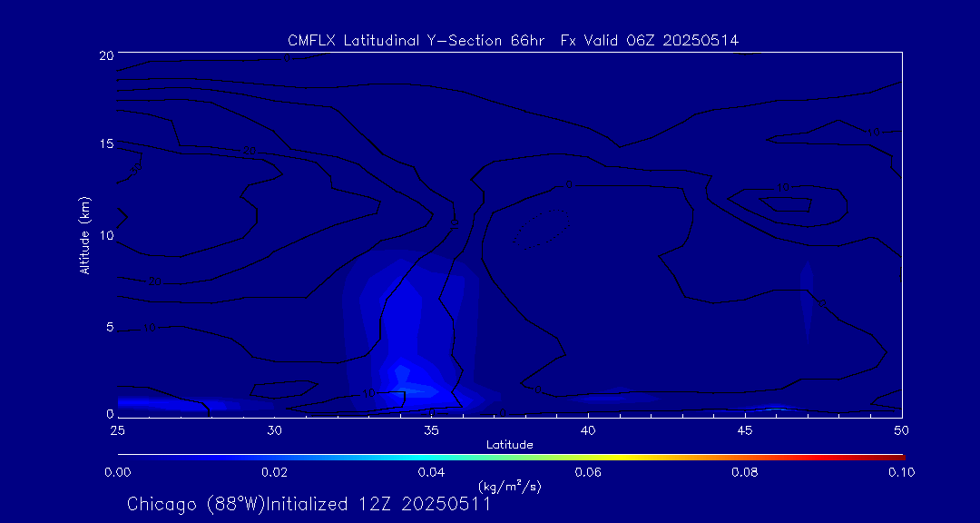Viewport: 980px width, 523px height.
Task: Click the "Initialized 12Z 20250511" footer text
Action: point(378,504)
